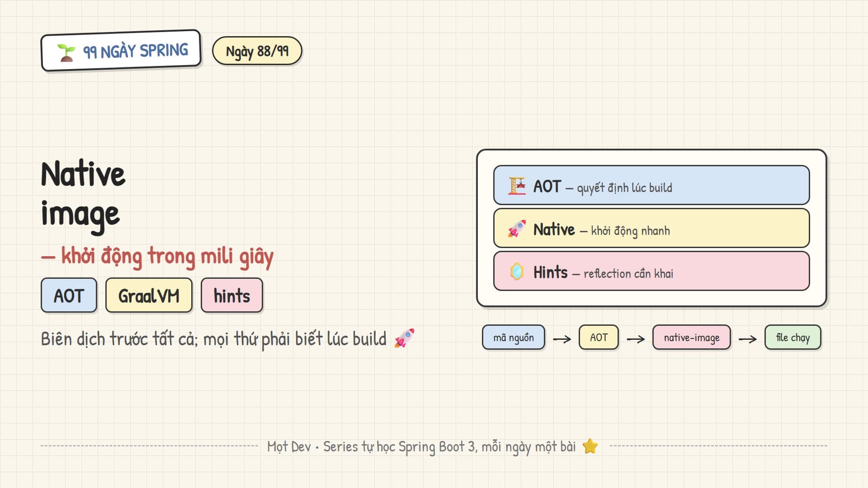Image resolution: width=868 pixels, height=488 pixels.
Task: Click the star icon in the footer
Action: pos(590,446)
